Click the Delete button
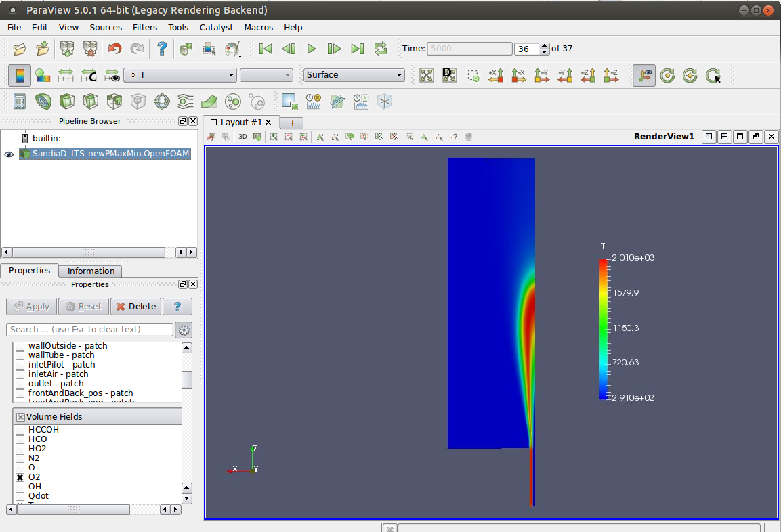This screenshot has width=781, height=532. pos(136,307)
